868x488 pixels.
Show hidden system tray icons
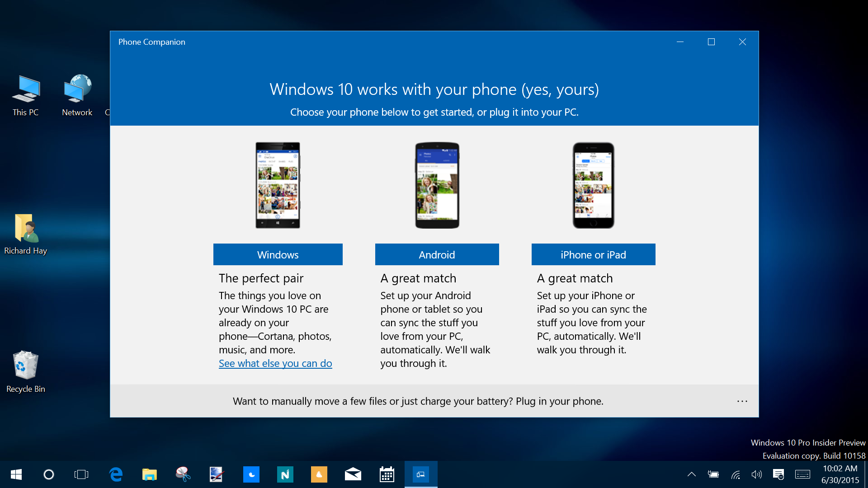pyautogui.click(x=691, y=474)
